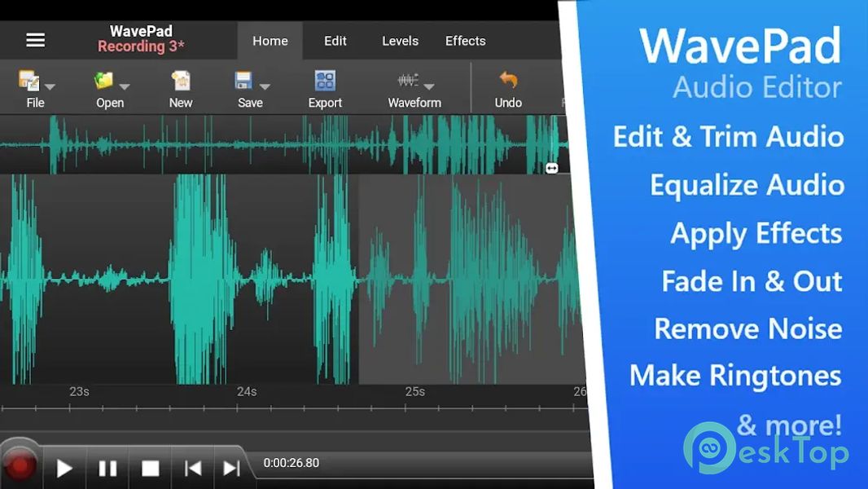Stop playback
The width and height of the screenshot is (868, 489).
(150, 469)
